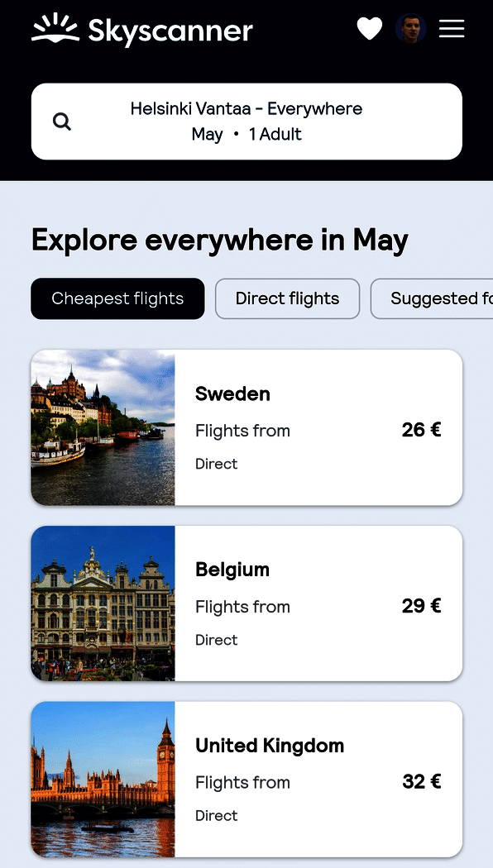Click the United Kingdom card photo
The image size is (493, 868).
point(102,780)
